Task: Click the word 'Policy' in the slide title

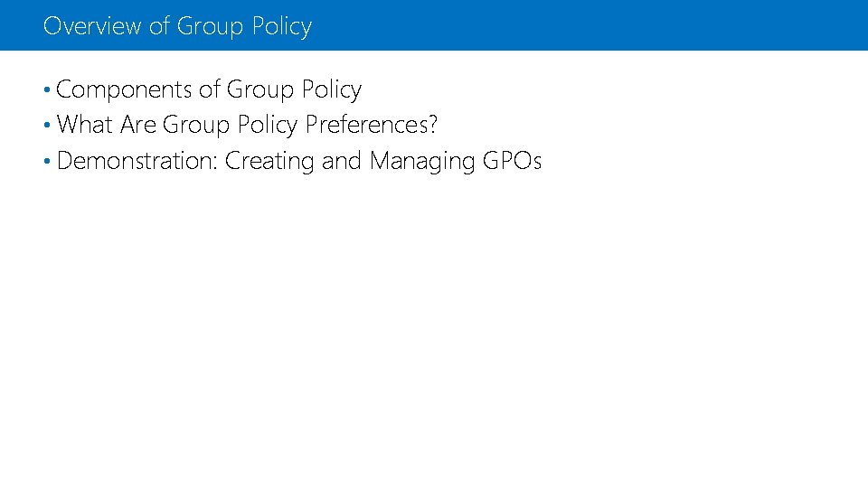Action: [282, 25]
